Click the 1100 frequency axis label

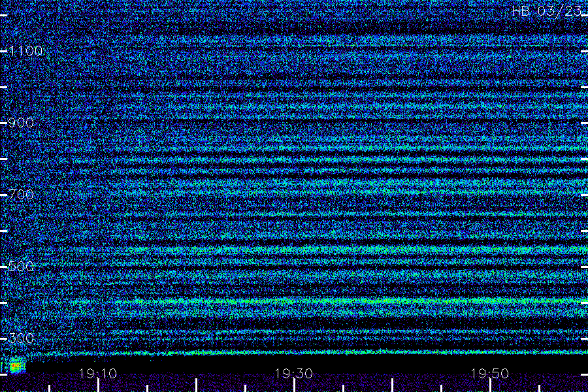[x=25, y=51]
